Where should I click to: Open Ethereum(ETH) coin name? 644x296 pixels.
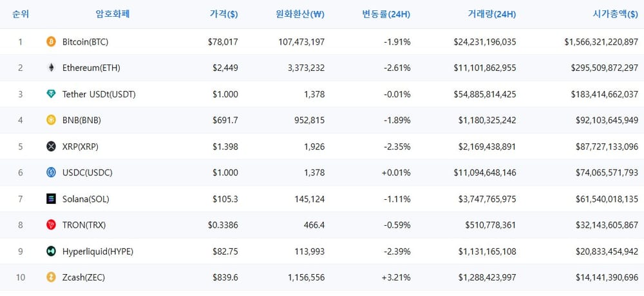point(91,68)
